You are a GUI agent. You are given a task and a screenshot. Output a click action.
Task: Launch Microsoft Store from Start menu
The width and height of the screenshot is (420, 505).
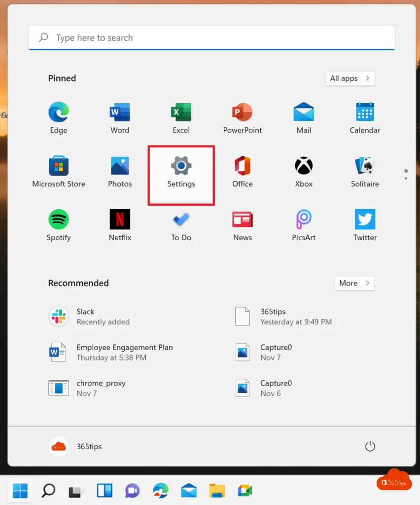(x=59, y=172)
